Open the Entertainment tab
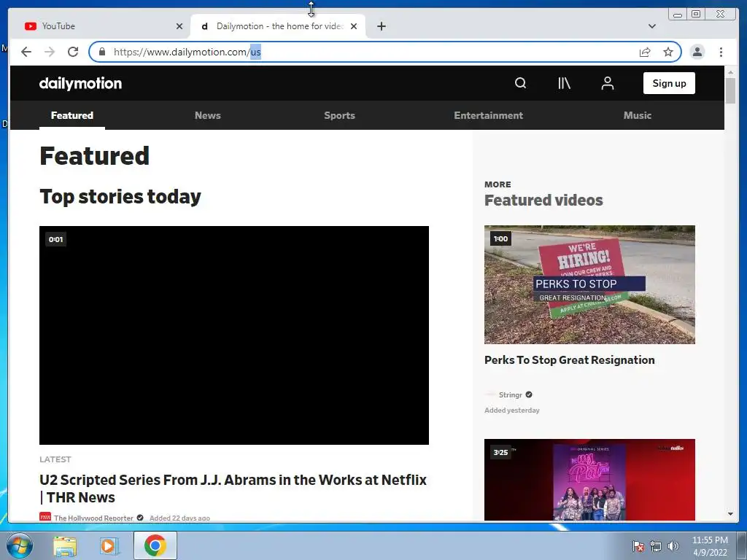The height and width of the screenshot is (560, 747). pos(488,115)
